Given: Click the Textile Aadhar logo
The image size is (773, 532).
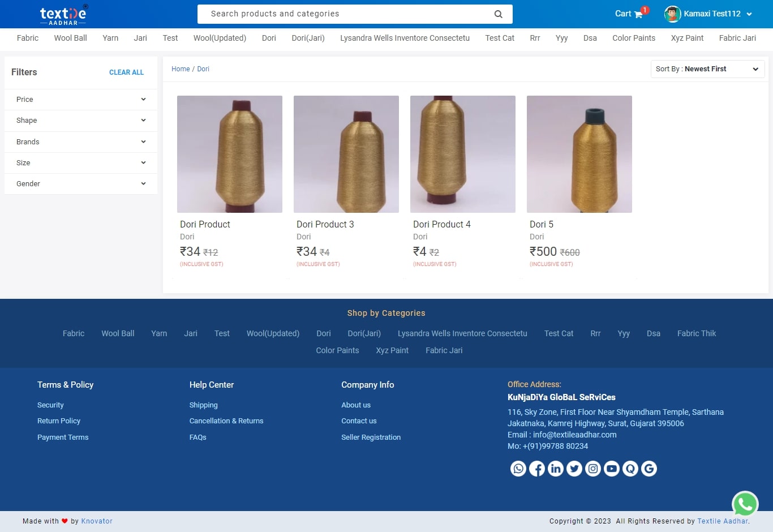Looking at the screenshot, I should tap(63, 15).
